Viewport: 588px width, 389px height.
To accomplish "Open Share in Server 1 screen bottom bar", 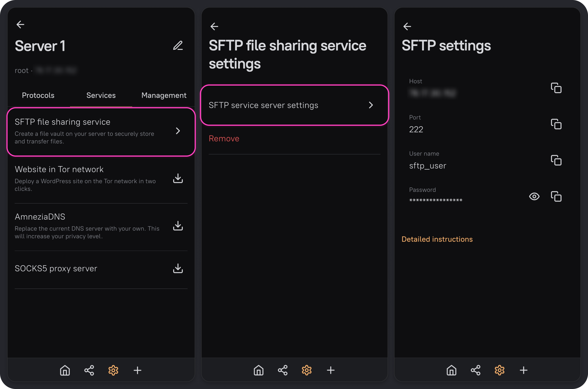I will coord(89,370).
